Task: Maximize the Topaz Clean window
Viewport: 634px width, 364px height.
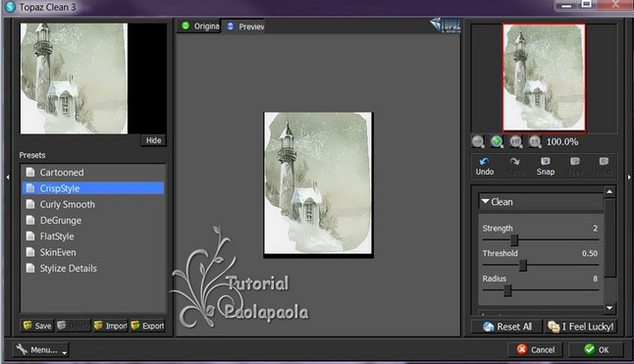Action: pos(586,5)
